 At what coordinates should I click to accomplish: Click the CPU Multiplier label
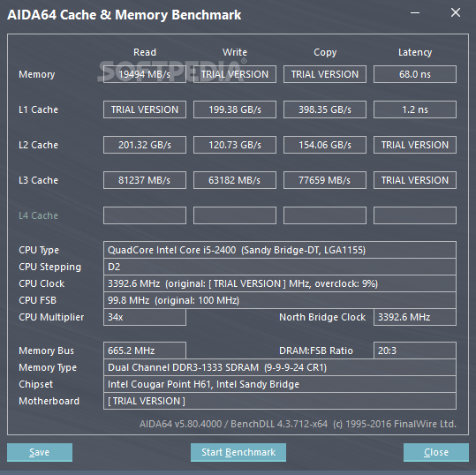[51, 318]
